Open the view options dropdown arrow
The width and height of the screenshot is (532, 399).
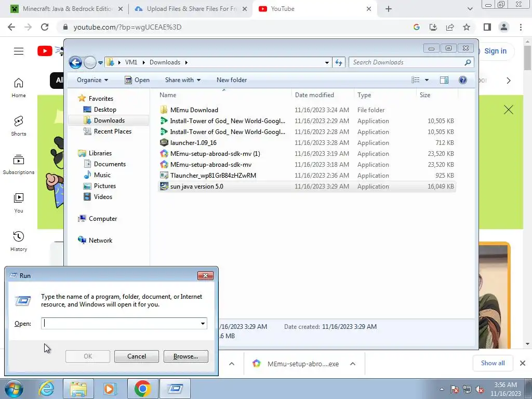tap(427, 80)
